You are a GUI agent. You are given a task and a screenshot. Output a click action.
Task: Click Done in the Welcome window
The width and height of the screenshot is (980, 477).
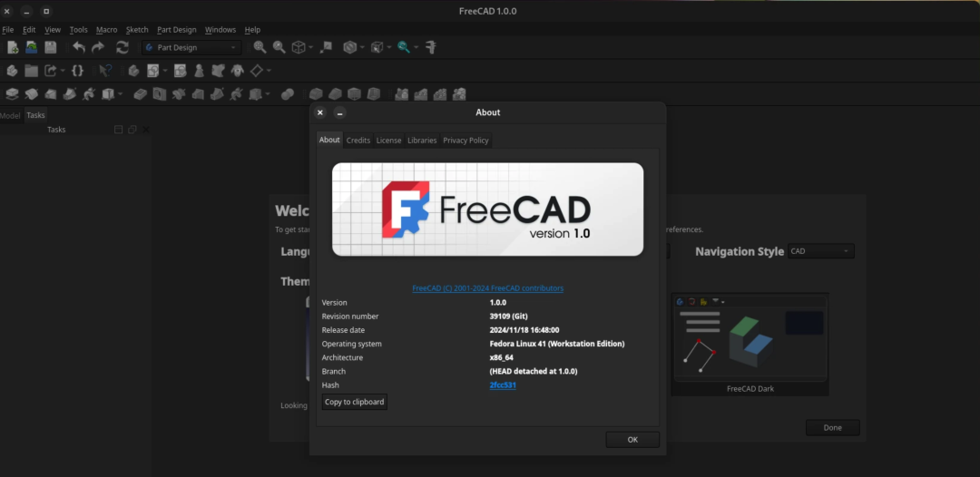click(x=832, y=428)
